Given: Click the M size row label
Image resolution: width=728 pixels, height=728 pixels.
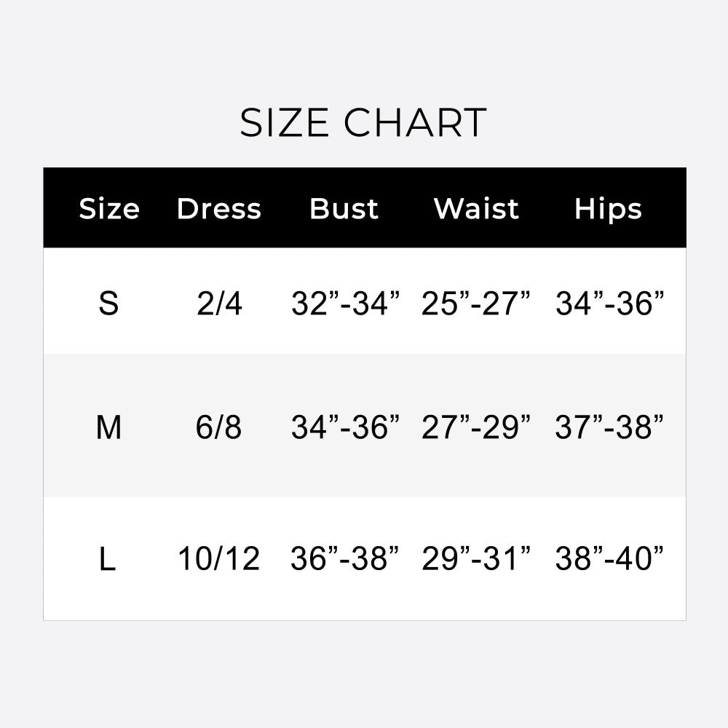Looking at the screenshot, I should [108, 427].
